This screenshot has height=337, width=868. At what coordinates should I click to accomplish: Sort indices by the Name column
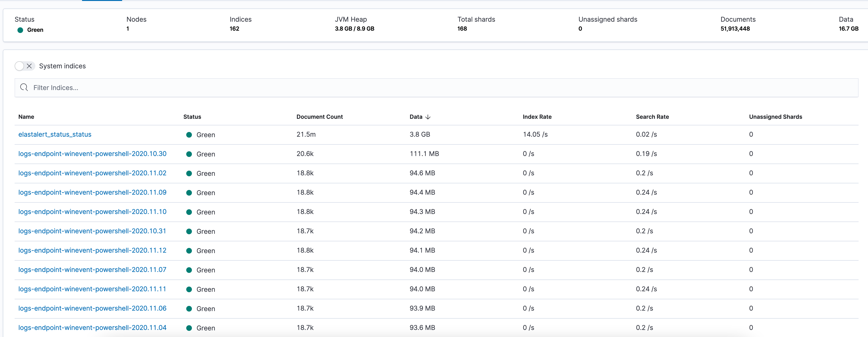26,117
